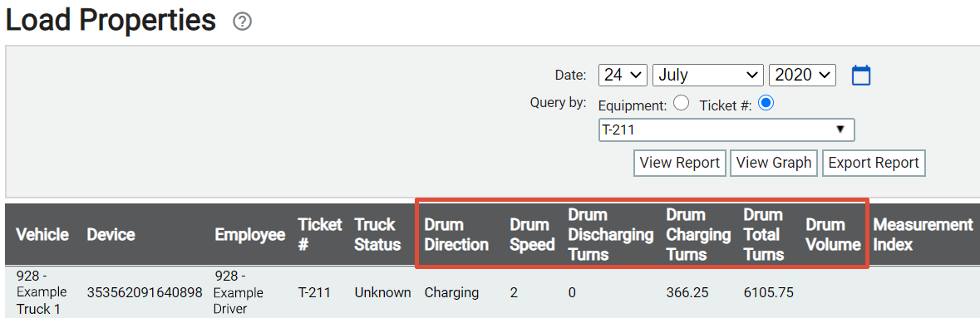
Task: Click the Device column header
Action: (111, 234)
